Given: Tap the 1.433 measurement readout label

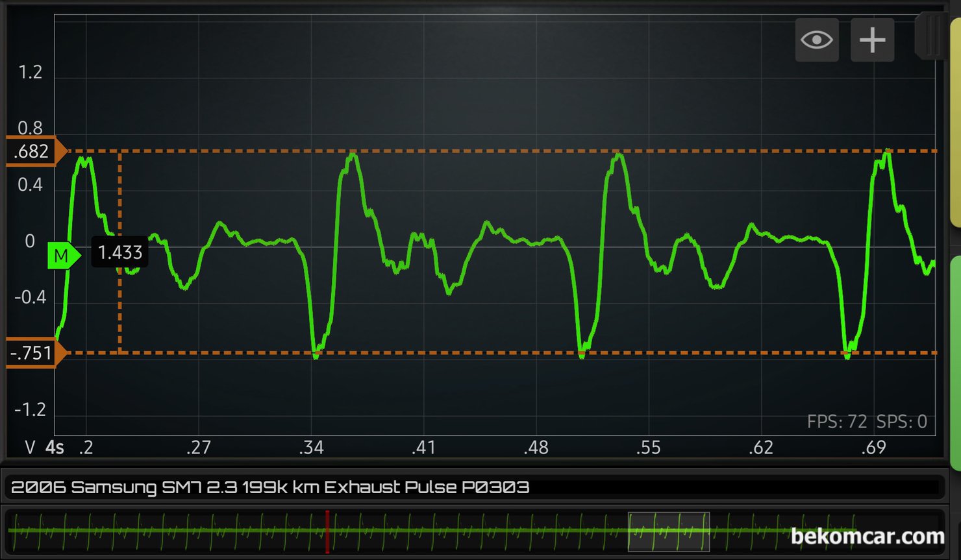Looking at the screenshot, I should tap(120, 252).
